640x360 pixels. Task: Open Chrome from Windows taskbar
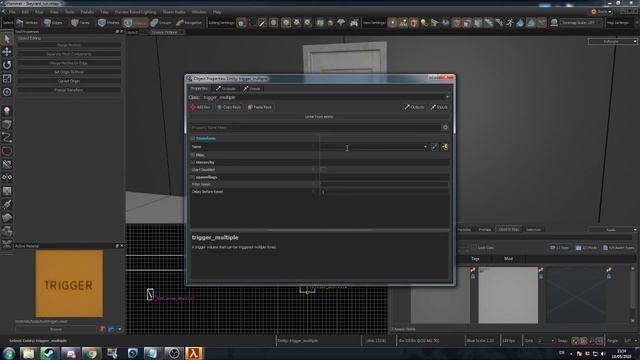[x=91, y=353]
